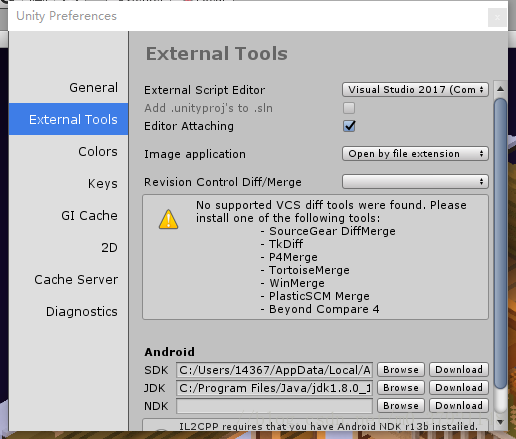
Task: Click the TkDiff list entry
Action: coord(286,244)
